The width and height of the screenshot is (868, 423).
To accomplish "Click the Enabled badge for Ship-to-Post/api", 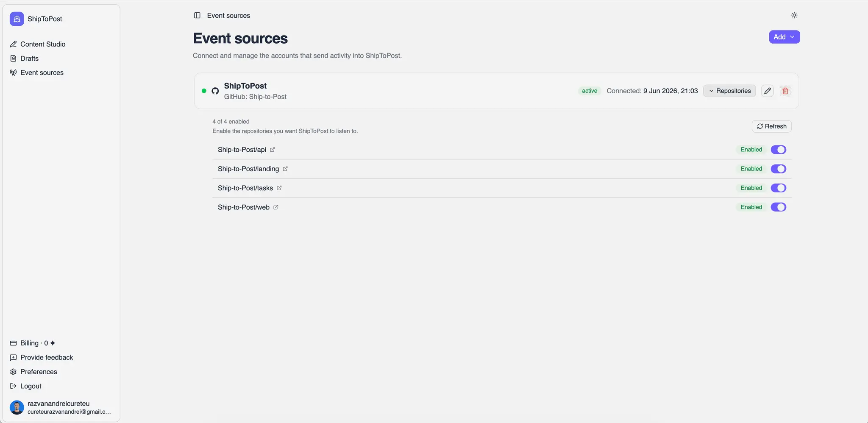I will pyautogui.click(x=751, y=150).
